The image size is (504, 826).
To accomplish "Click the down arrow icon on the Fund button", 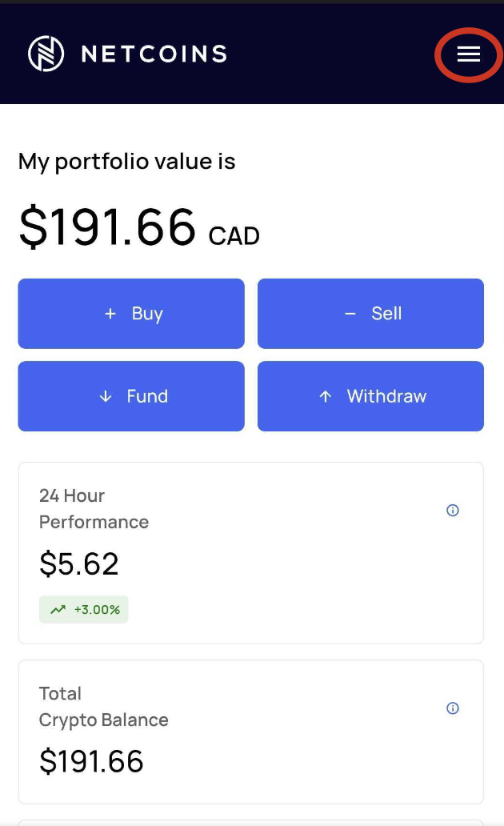I will pyautogui.click(x=105, y=396).
